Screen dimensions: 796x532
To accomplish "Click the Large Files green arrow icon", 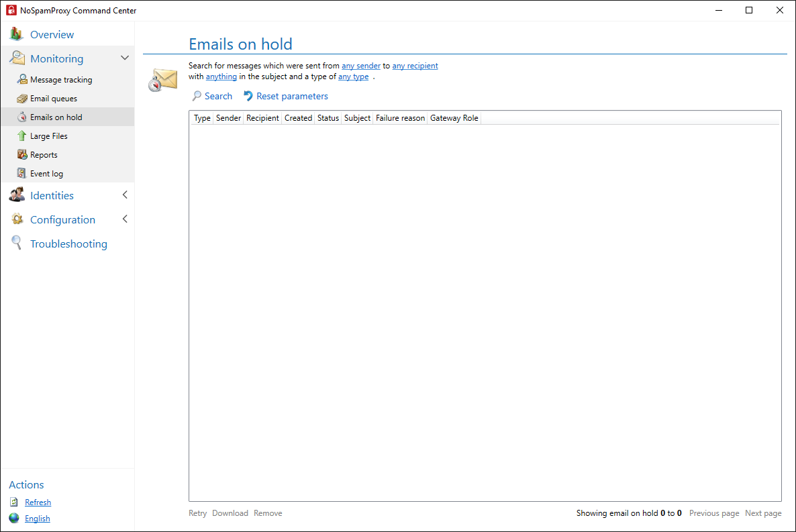I will (x=22, y=136).
